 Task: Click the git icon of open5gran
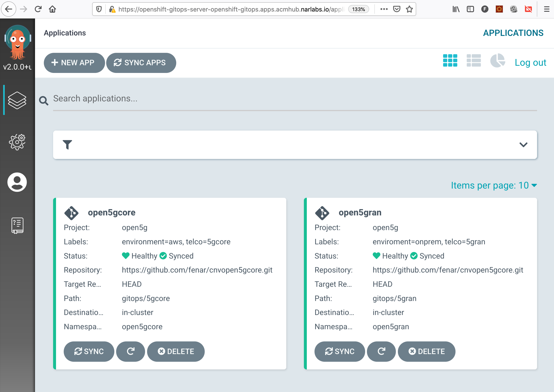[x=322, y=213]
